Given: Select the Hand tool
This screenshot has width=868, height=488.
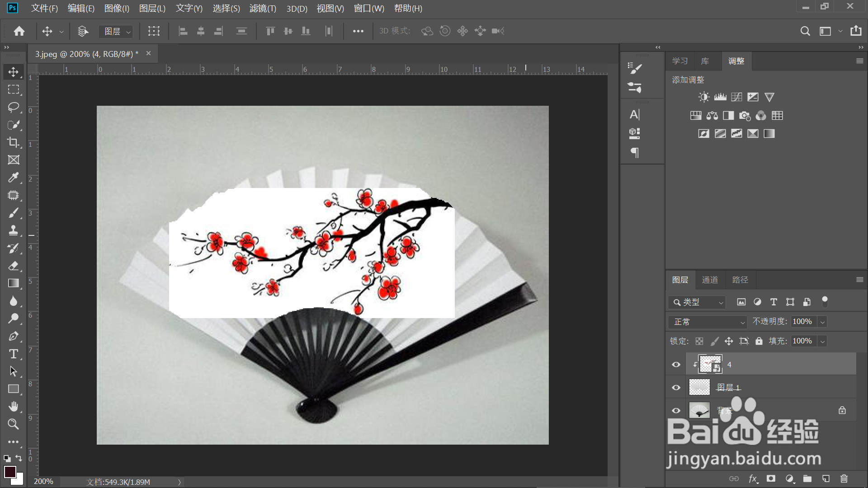Looking at the screenshot, I should tap(13, 407).
